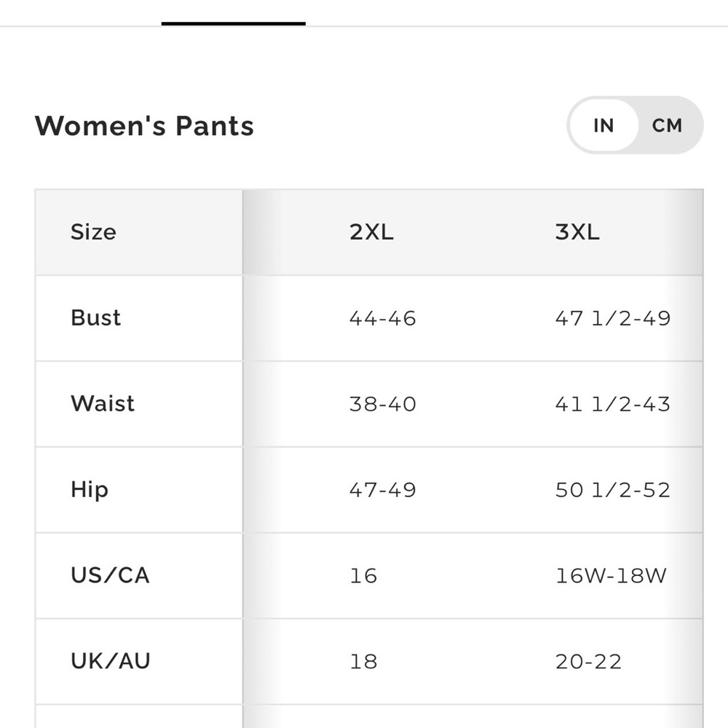Click the Waist row label
The height and width of the screenshot is (728, 728).
tap(103, 404)
